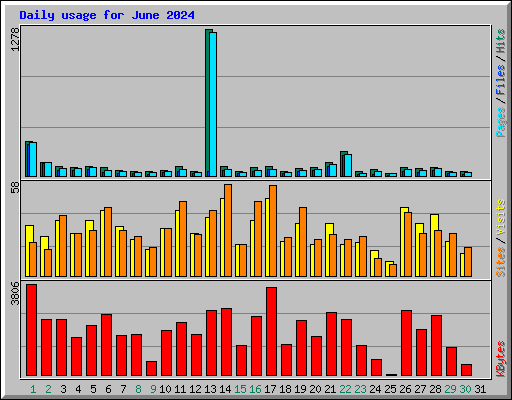Click the day 22 axis label

[345, 389]
